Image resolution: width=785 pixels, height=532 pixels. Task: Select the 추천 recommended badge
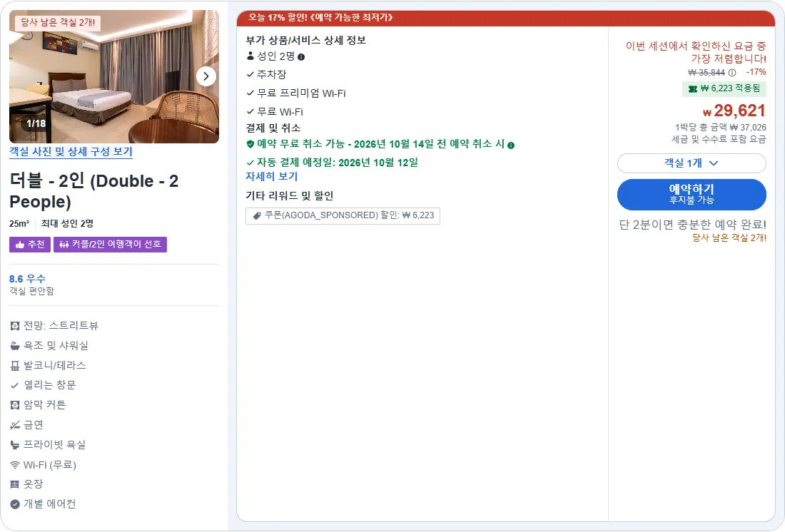(30, 245)
